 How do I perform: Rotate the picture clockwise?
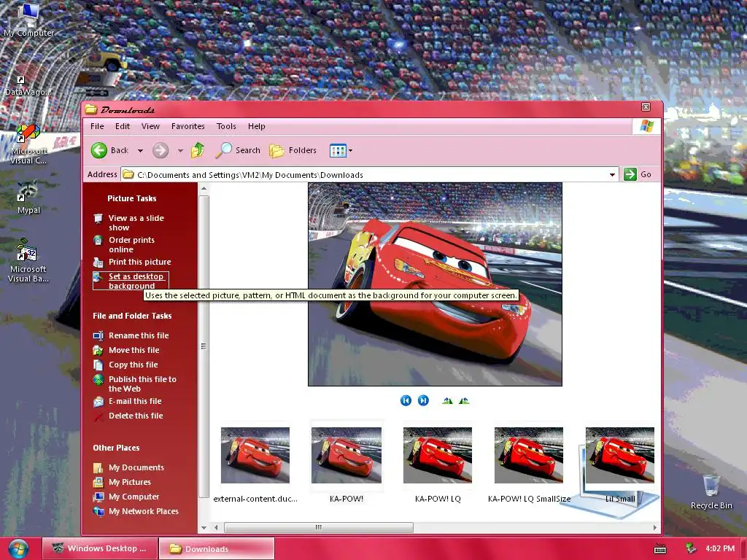(447, 400)
